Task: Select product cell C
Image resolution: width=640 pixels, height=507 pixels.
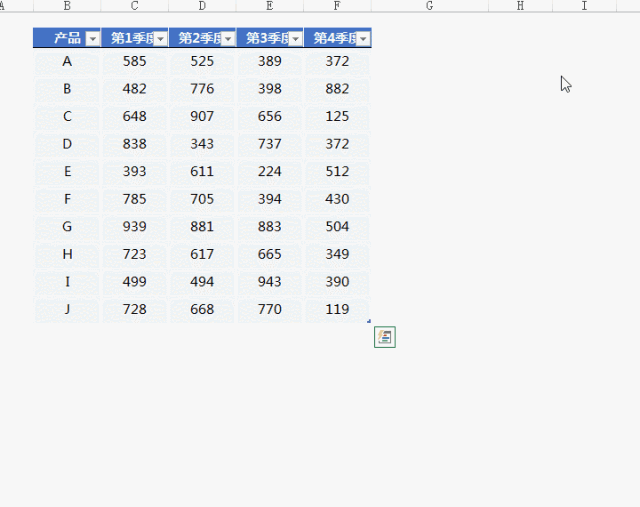Action: coord(67,117)
